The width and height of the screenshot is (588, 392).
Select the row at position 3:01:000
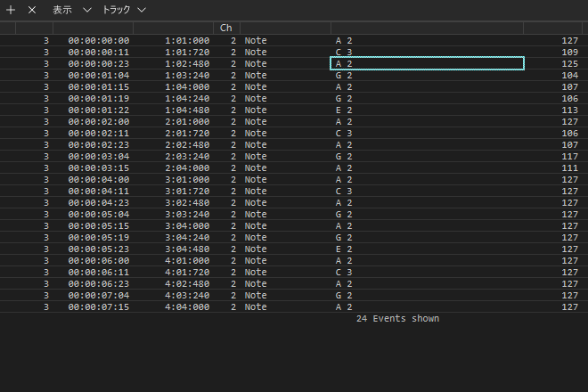187,179
